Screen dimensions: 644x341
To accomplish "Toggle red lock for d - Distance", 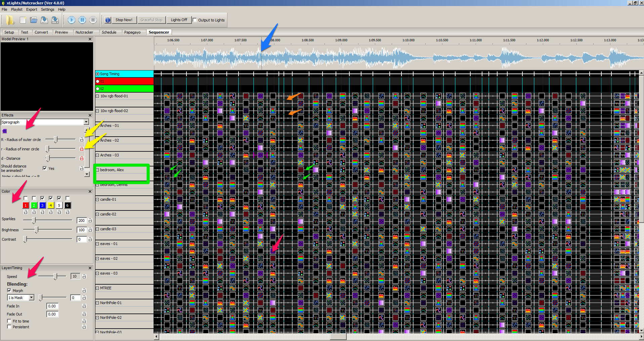I will point(82,158).
